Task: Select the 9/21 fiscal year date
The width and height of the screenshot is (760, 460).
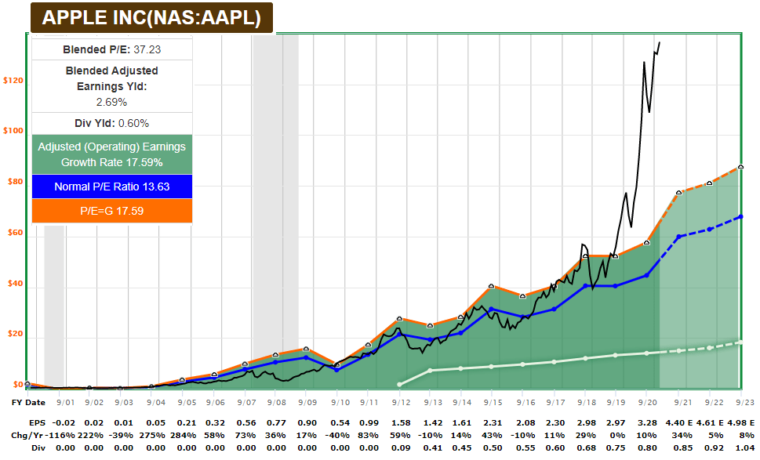Action: (x=682, y=402)
